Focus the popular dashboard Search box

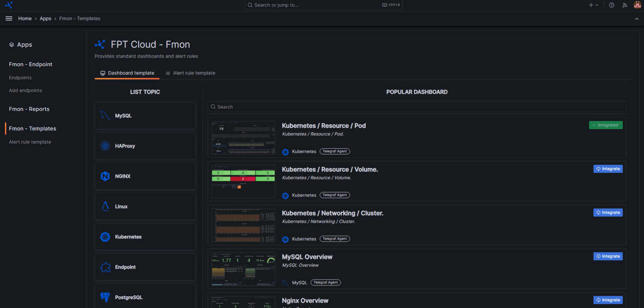[x=417, y=107]
